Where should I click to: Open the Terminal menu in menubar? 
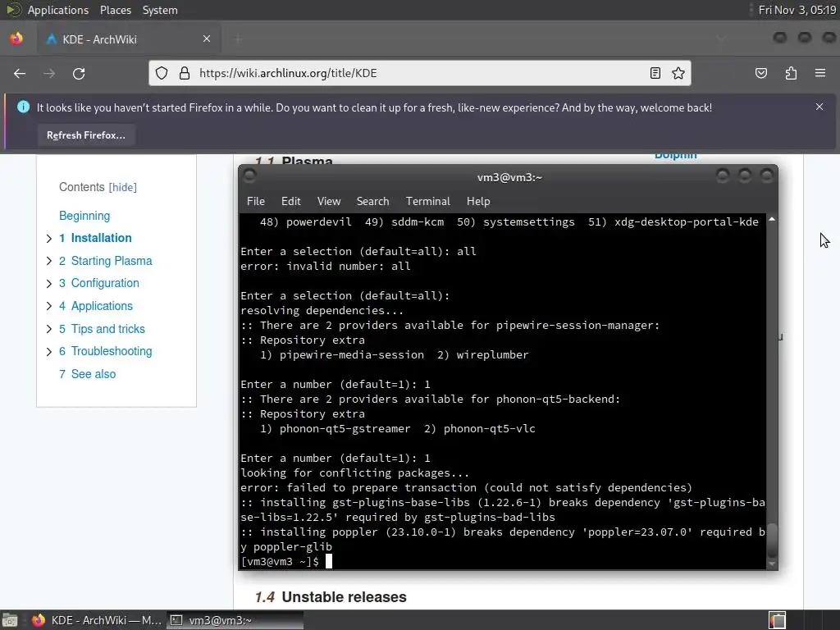427,201
